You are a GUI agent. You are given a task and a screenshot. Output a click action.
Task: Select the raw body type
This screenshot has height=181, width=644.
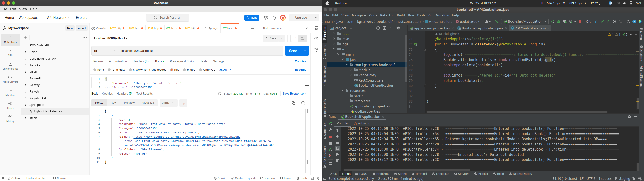coord(175,70)
